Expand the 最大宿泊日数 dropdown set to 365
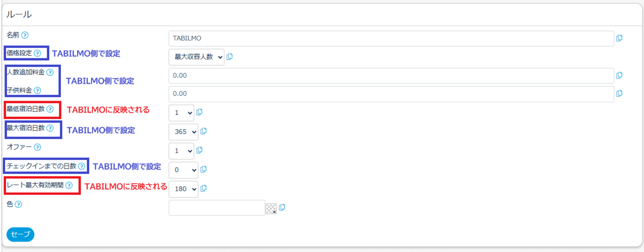 pyautogui.click(x=184, y=132)
